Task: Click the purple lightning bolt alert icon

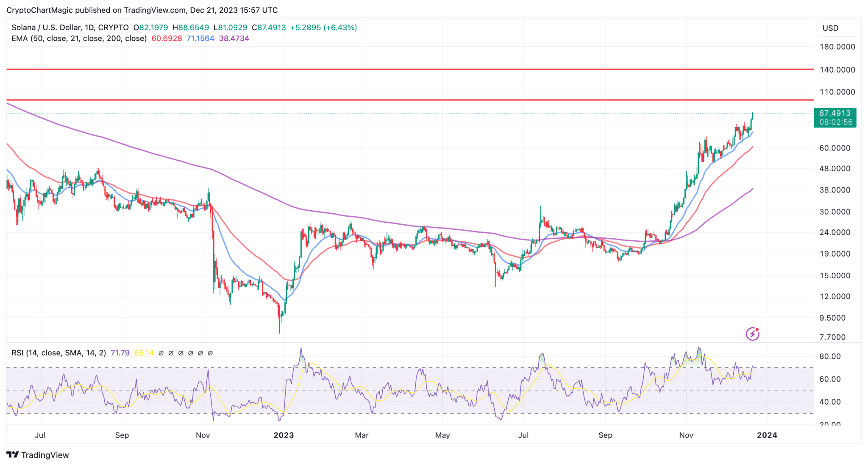Action: [752, 334]
